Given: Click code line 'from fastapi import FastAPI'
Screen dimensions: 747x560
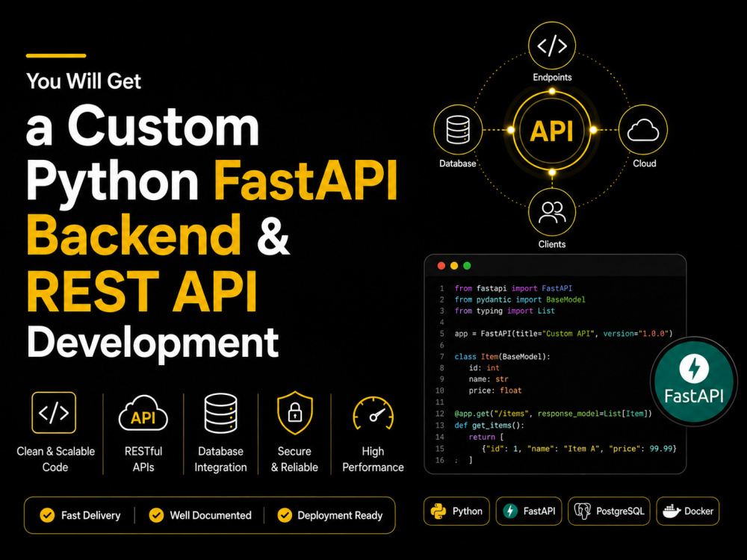Looking at the screenshot, I should (513, 288).
